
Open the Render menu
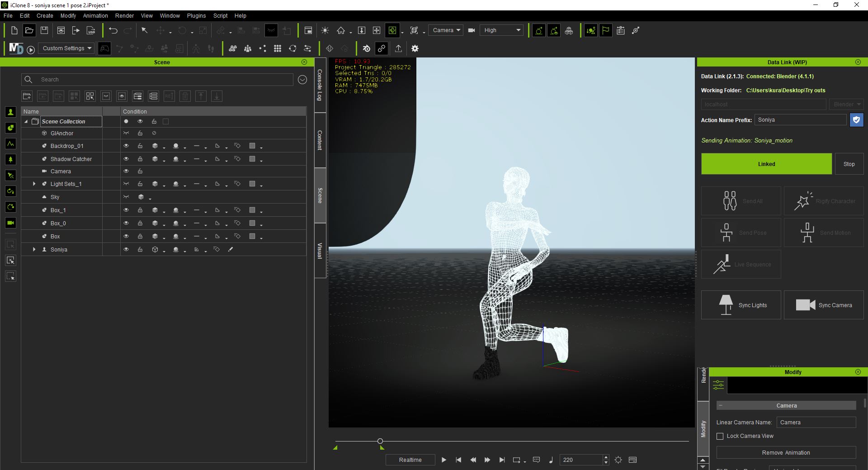[x=124, y=15]
